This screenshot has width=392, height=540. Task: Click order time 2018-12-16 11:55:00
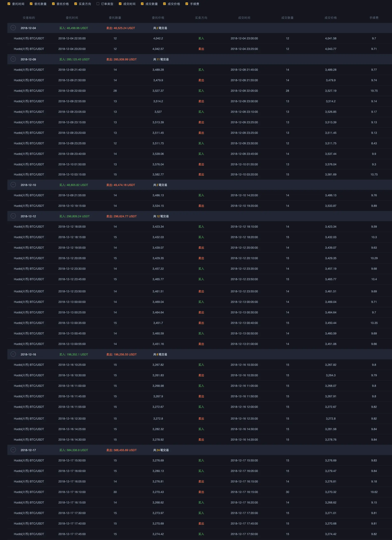[x=72, y=407]
